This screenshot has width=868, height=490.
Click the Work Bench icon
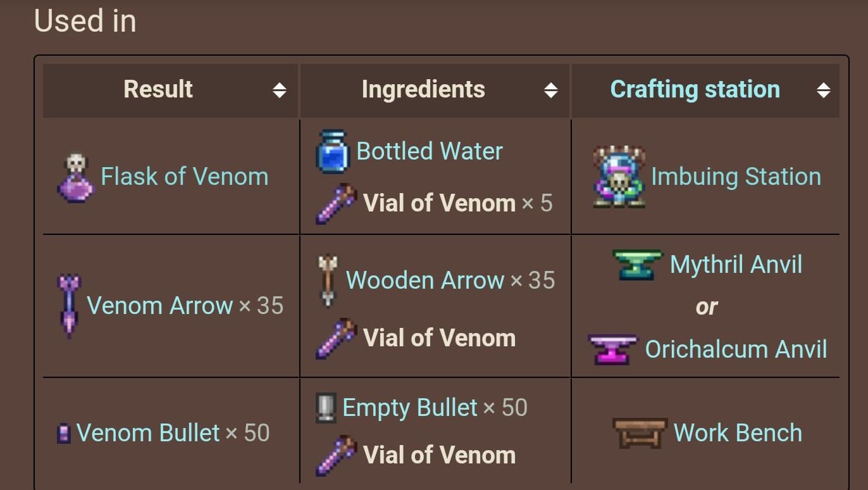click(x=640, y=433)
